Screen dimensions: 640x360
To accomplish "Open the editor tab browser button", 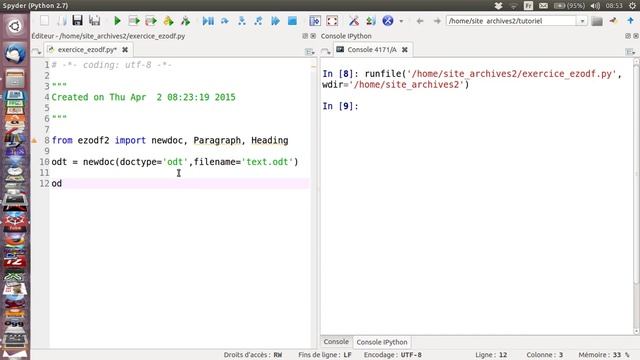I will tap(36, 51).
